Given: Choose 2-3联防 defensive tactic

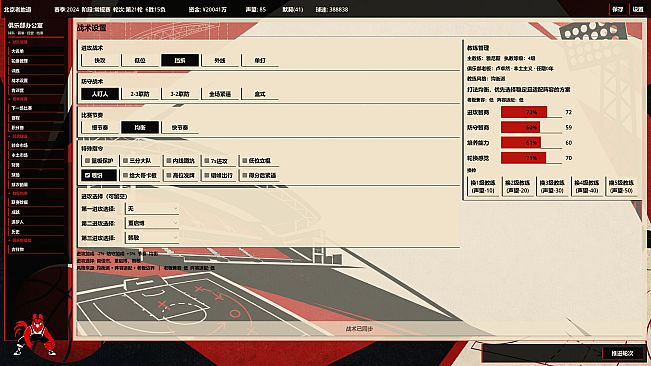Looking at the screenshot, I should [x=140, y=94].
